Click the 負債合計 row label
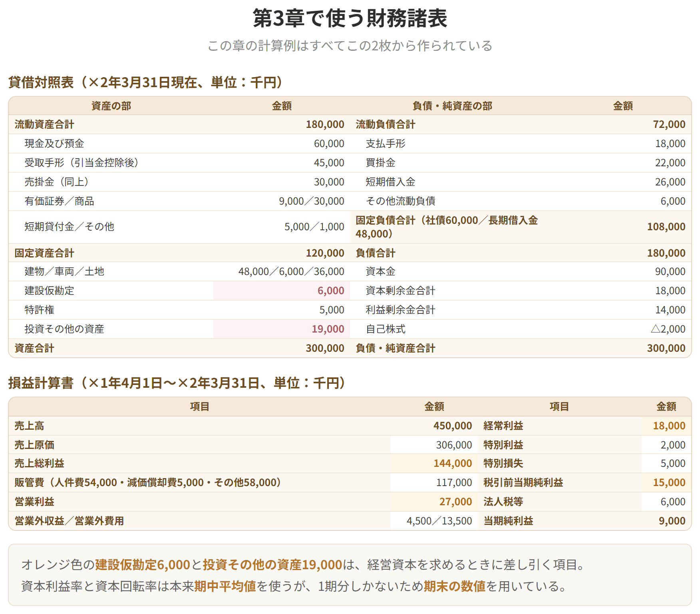The image size is (700, 614). click(376, 253)
